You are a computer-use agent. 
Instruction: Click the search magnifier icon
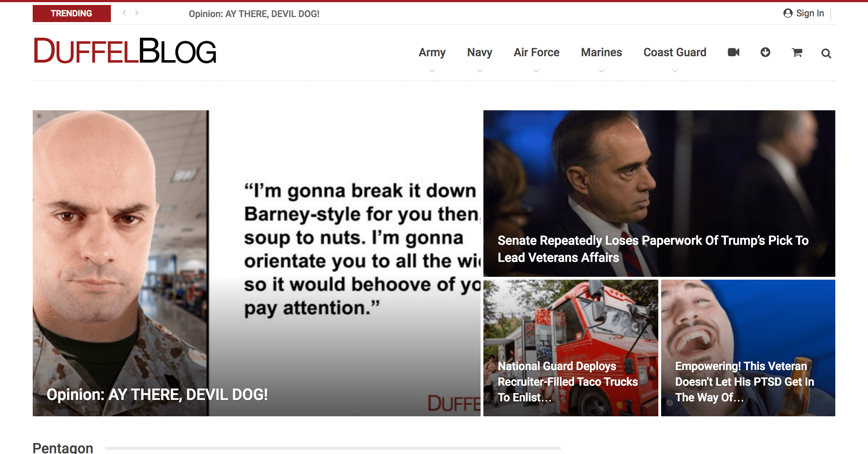pos(826,53)
